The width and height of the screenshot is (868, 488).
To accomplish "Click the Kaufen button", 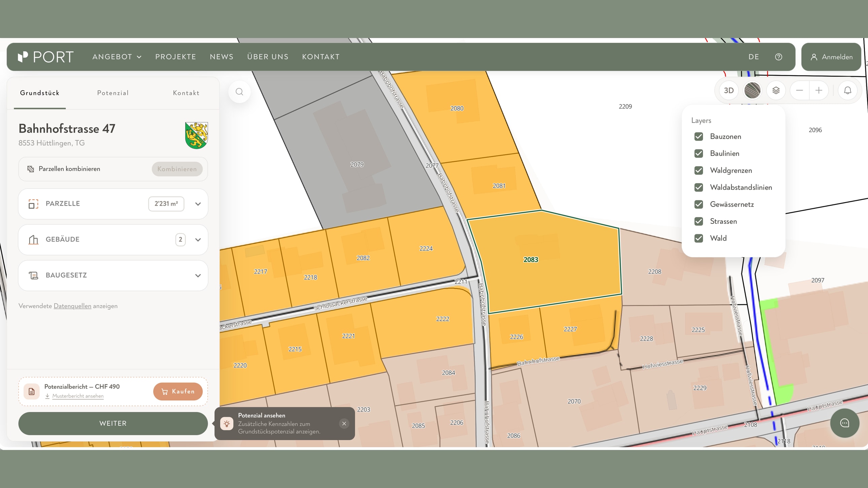I will click(x=178, y=392).
